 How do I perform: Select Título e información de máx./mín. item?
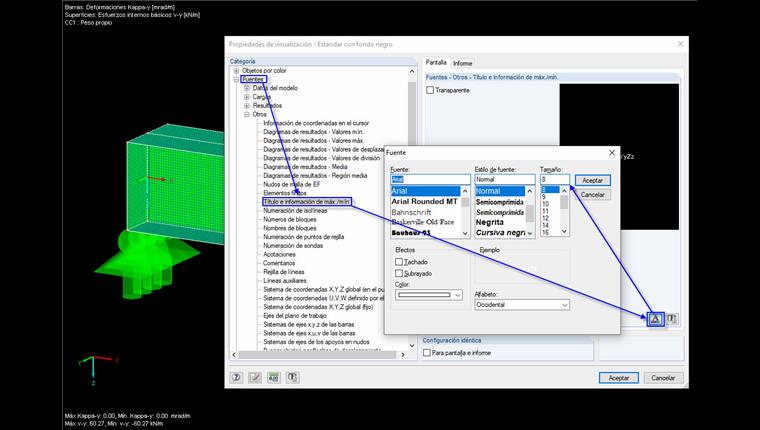[x=307, y=202]
